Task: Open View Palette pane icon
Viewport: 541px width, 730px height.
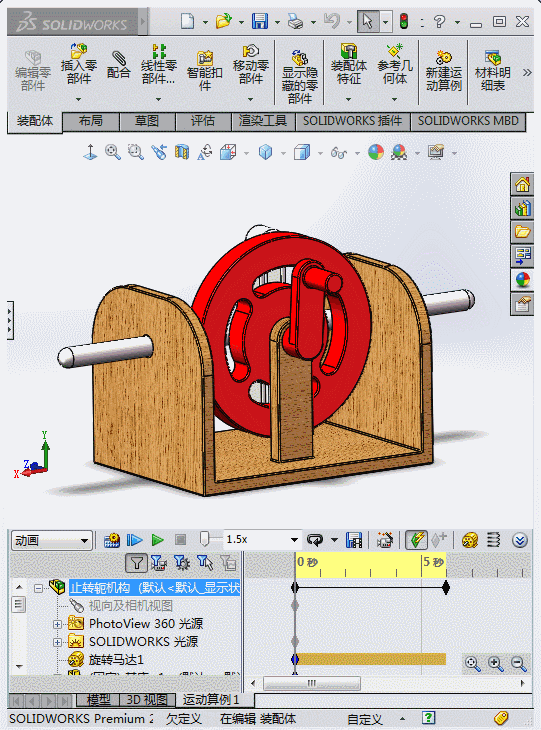Action: click(x=522, y=256)
